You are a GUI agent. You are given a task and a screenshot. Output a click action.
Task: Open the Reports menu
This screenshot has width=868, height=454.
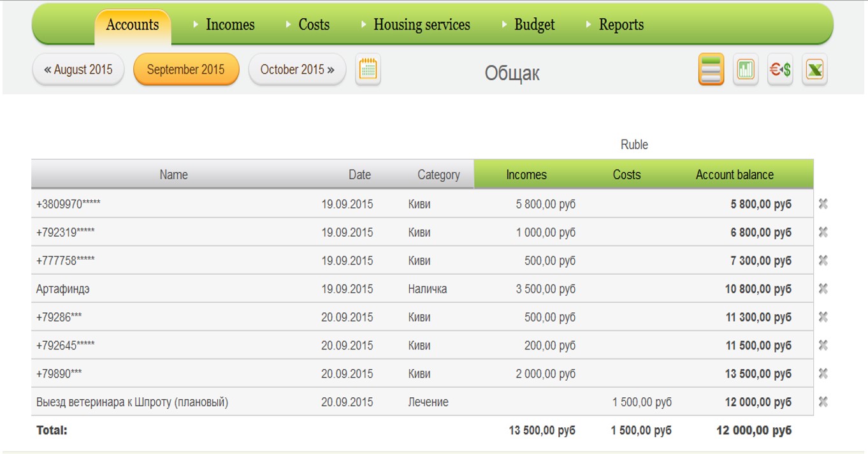click(621, 25)
